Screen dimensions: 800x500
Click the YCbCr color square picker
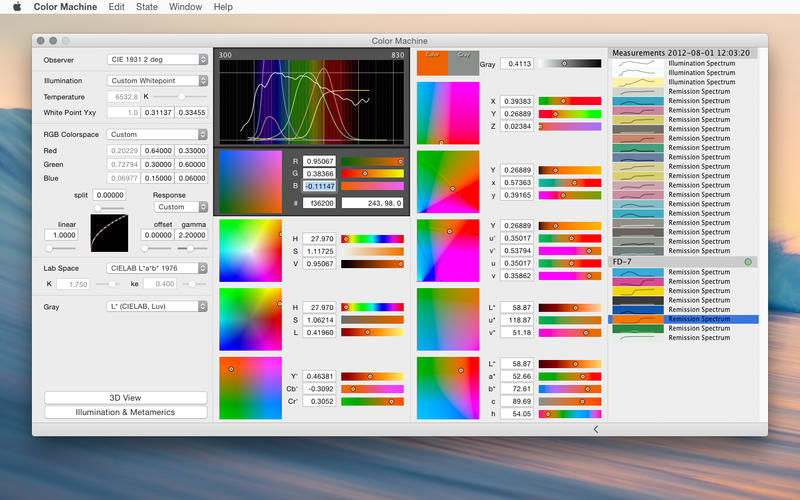[x=251, y=388]
